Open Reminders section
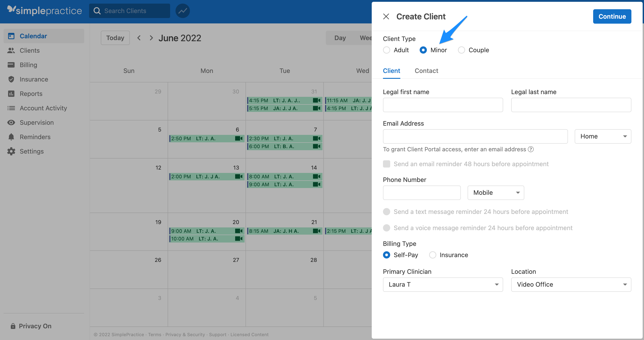This screenshot has width=644, height=340. (35, 137)
